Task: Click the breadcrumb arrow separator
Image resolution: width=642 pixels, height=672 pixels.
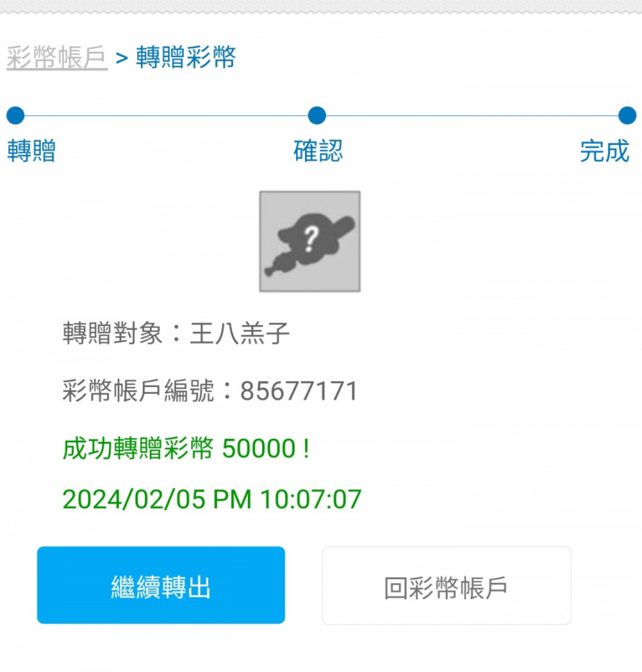Action: tap(122, 58)
